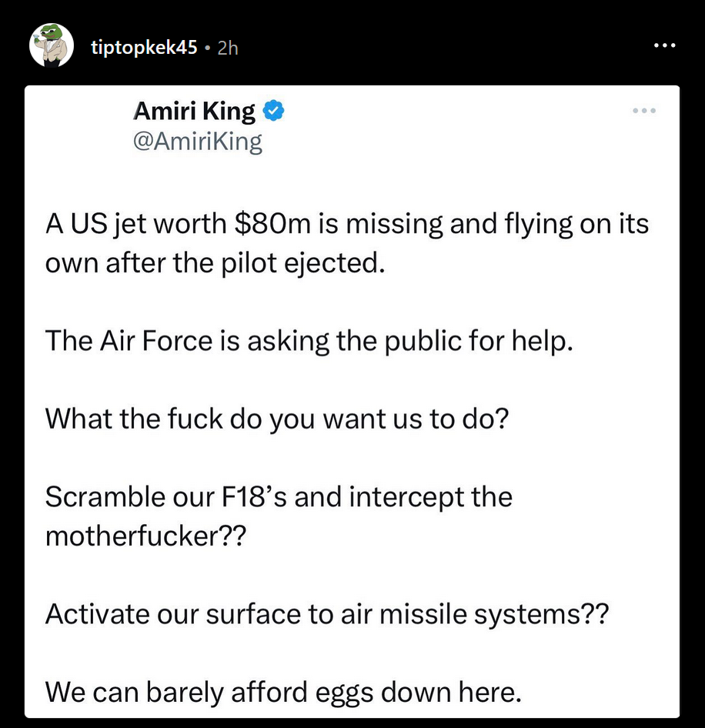Open the white three-dot post options menu
The width and height of the screenshot is (705, 728).
click(663, 46)
